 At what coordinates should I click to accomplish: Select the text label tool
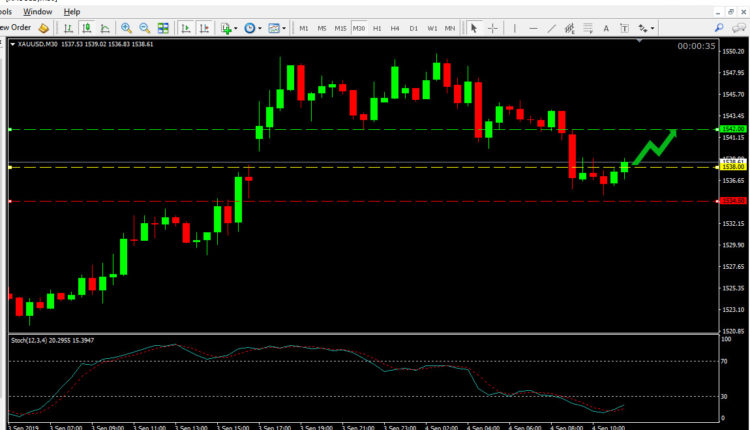(624, 28)
